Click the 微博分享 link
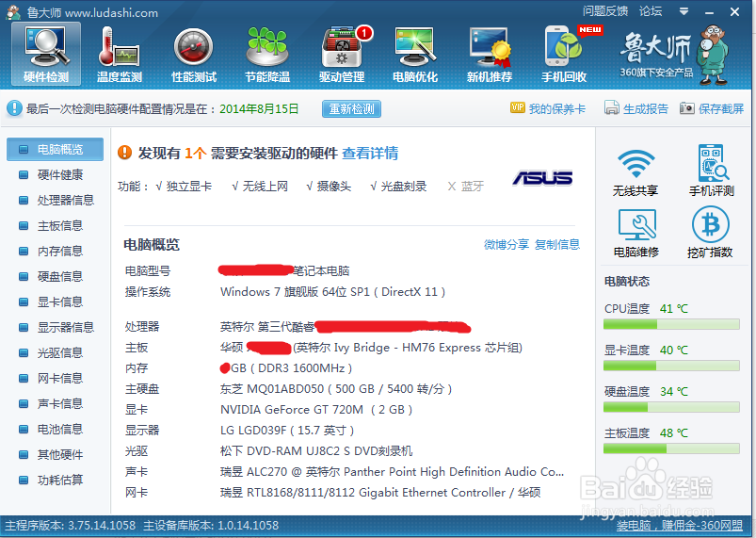This screenshot has height=538, width=756. coord(507,245)
